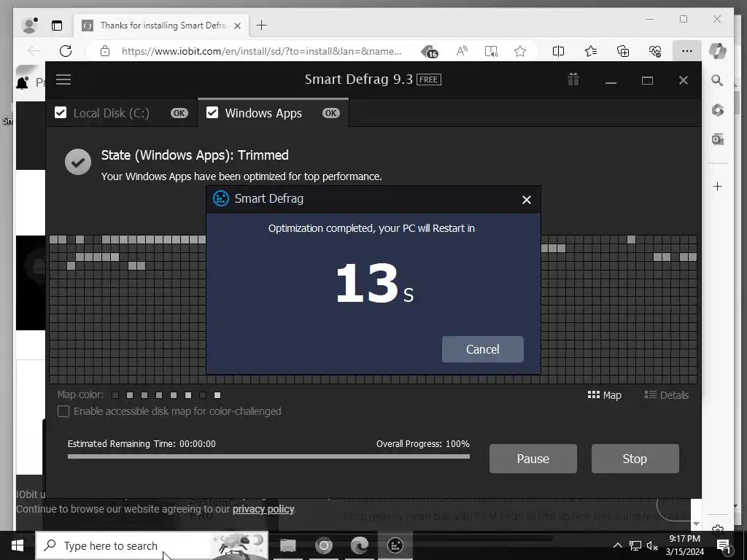Click the first map color swatch
The height and width of the screenshot is (560, 747).
pos(115,395)
